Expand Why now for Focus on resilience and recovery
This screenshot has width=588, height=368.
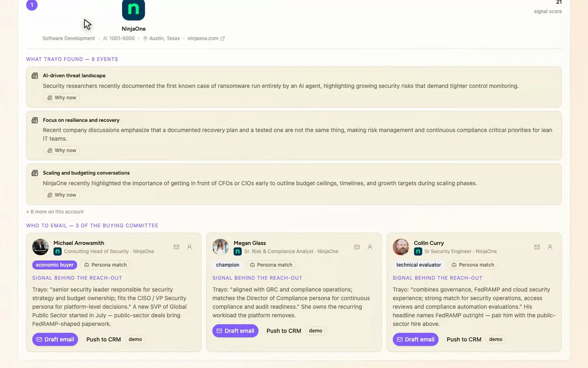(62, 150)
